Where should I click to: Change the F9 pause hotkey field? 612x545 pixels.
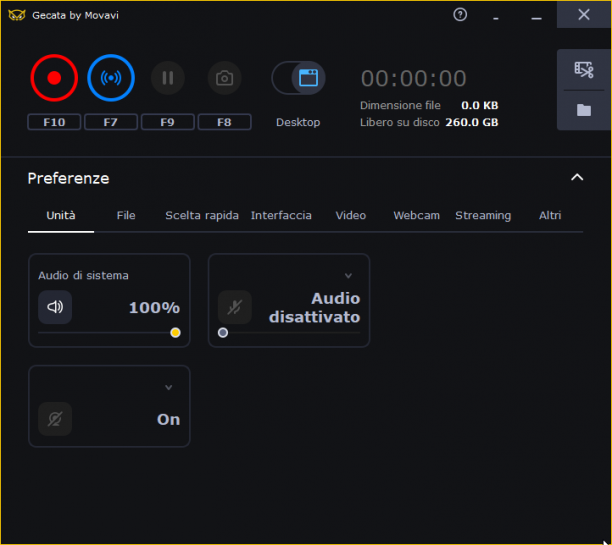168,122
